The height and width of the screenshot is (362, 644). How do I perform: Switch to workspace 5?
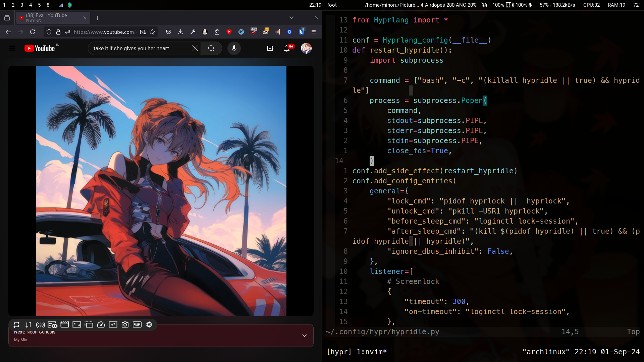(39, 5)
